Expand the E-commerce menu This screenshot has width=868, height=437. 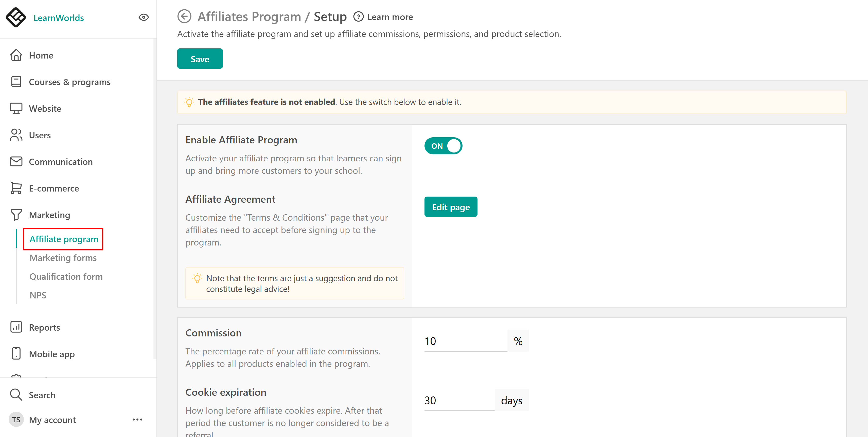54,188
